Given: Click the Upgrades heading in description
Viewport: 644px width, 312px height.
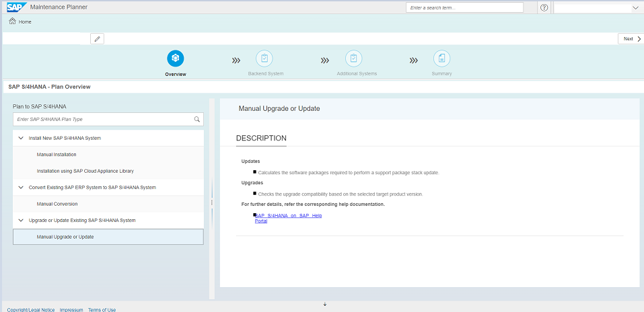Looking at the screenshot, I should 252,183.
